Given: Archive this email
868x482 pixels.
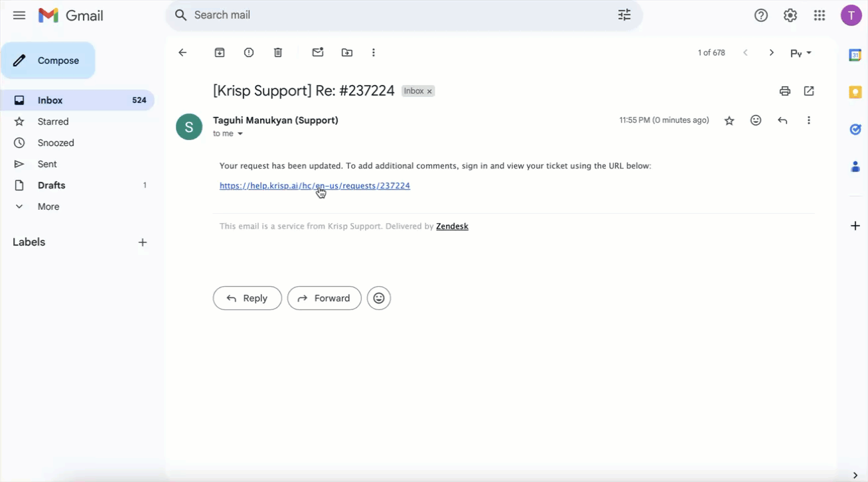Looking at the screenshot, I should 220,52.
